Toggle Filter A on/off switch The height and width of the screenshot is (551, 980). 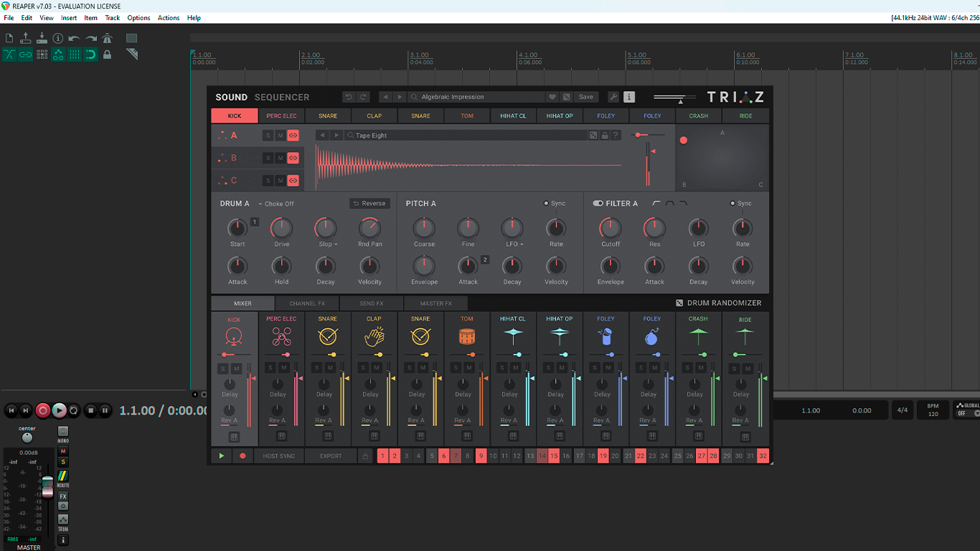(x=598, y=204)
